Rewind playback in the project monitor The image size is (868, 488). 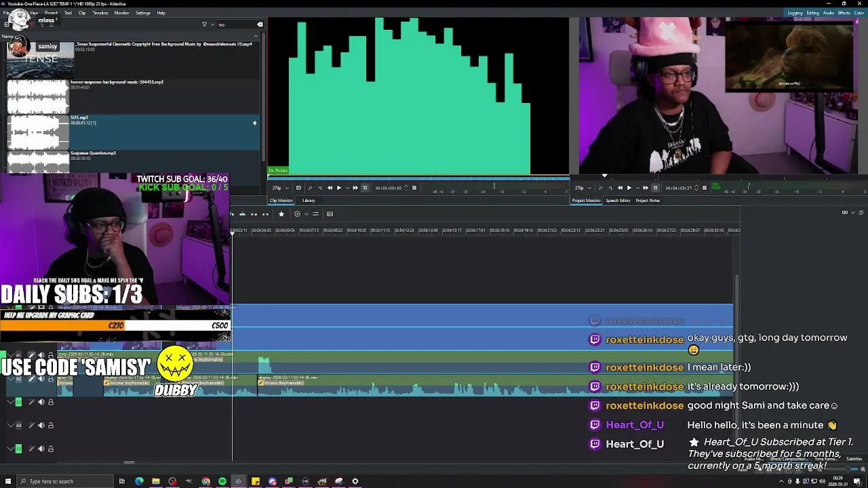620,188
